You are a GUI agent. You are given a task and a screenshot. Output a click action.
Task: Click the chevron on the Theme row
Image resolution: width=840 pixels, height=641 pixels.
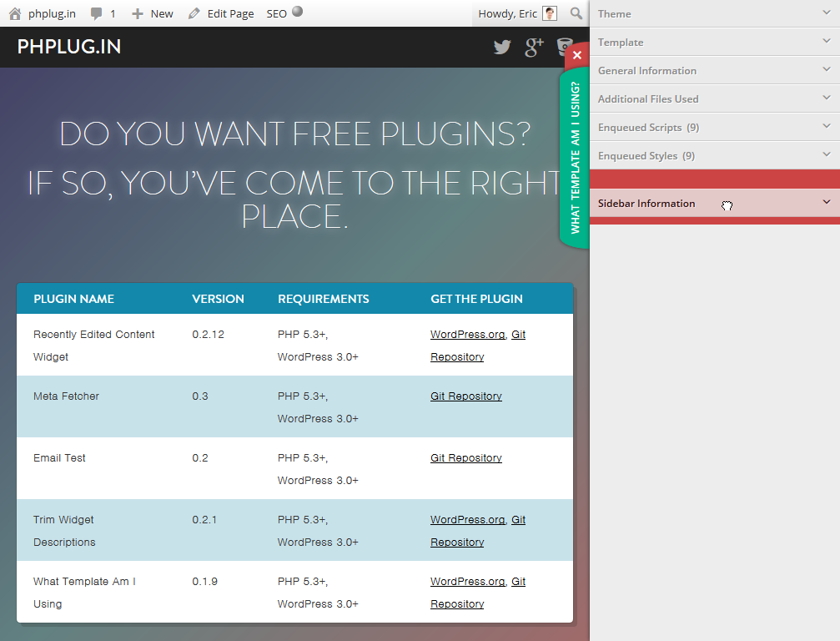click(x=827, y=13)
